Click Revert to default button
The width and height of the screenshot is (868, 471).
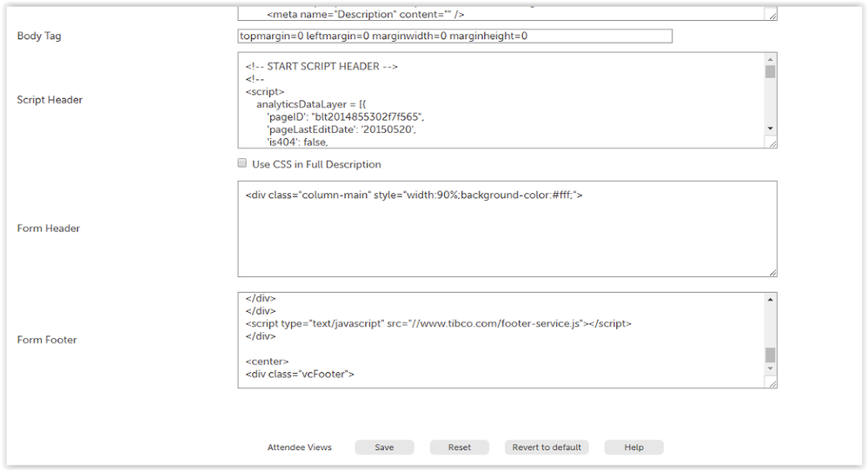547,448
